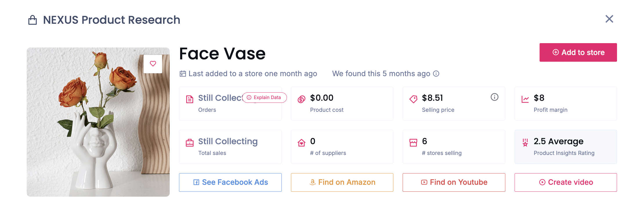Click the Profit margin chart icon

525,99
